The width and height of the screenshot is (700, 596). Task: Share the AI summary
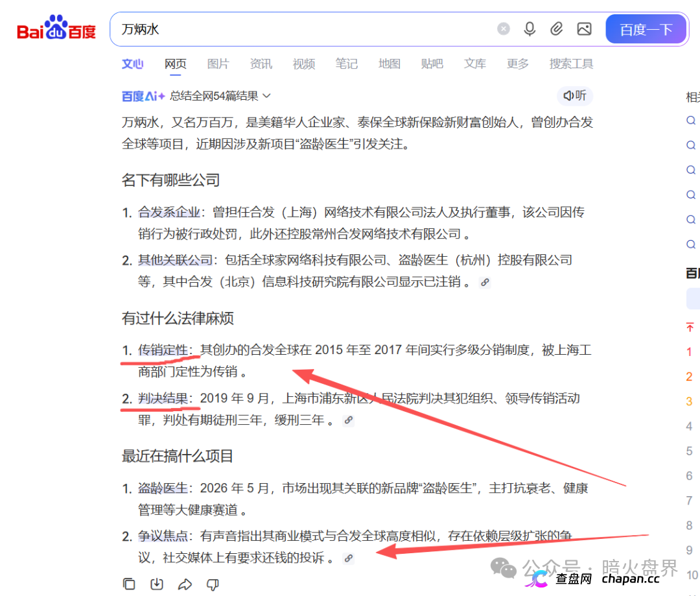tap(185, 584)
